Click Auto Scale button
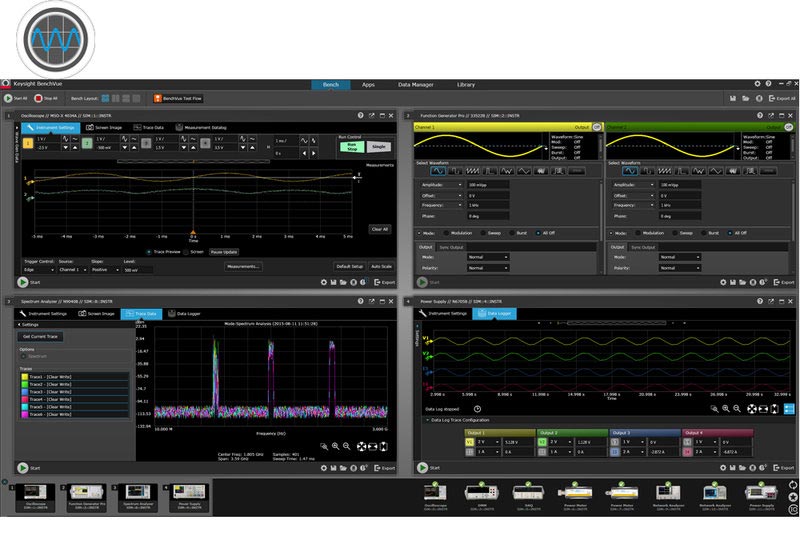This screenshot has width=800, height=560. pos(381,266)
